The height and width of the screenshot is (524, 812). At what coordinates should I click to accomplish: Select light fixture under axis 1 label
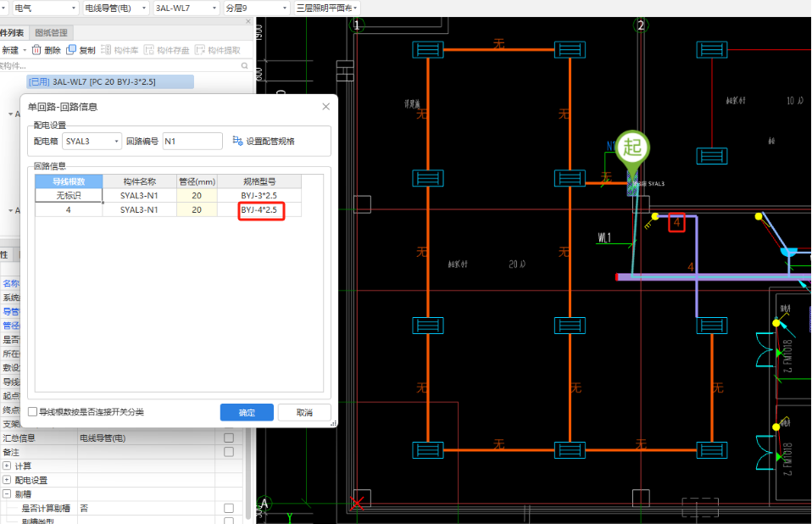coord(428,50)
